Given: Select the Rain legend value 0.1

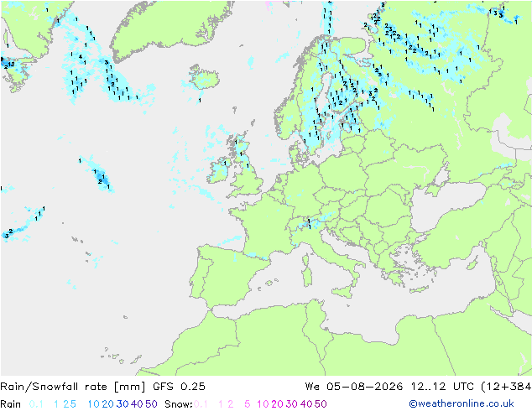Looking at the screenshot, I should (36, 404).
